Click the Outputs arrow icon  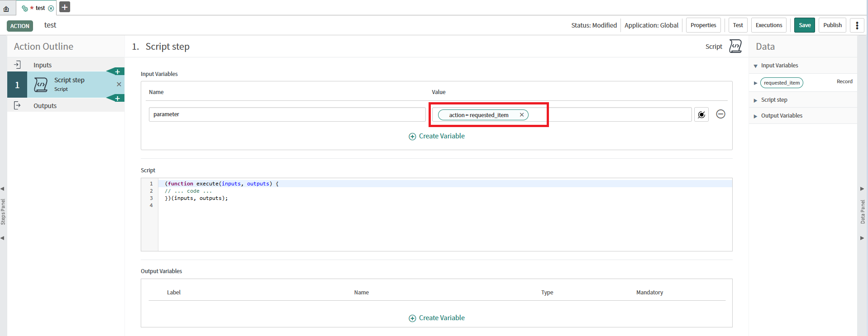[x=17, y=105]
